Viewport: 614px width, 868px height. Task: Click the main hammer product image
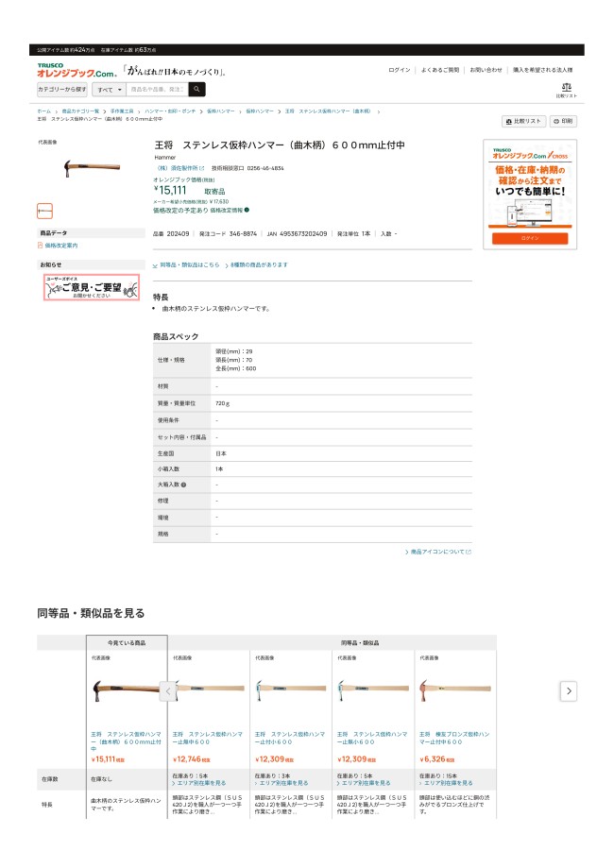point(92,167)
